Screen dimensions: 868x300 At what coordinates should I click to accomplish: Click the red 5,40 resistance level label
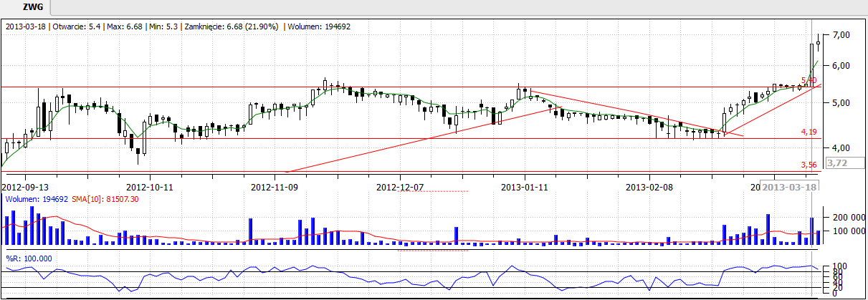tap(809, 80)
